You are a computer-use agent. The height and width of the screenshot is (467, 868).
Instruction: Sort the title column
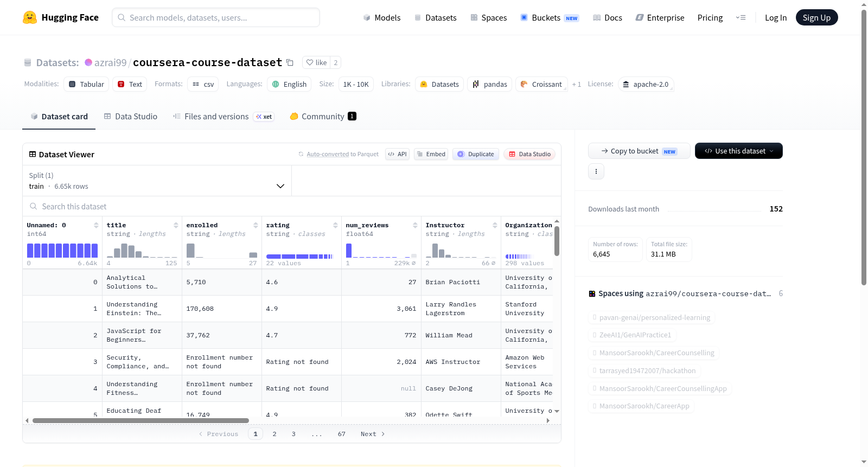click(176, 225)
